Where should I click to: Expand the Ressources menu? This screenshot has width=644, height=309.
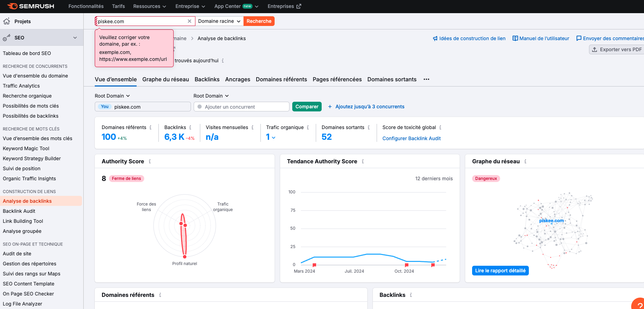[149, 6]
